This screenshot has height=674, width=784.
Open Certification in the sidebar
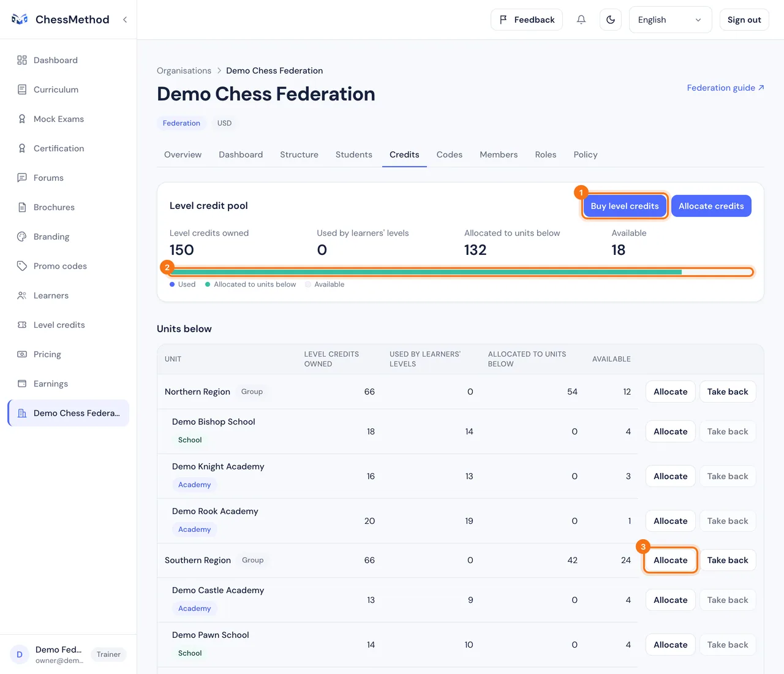pos(68,148)
